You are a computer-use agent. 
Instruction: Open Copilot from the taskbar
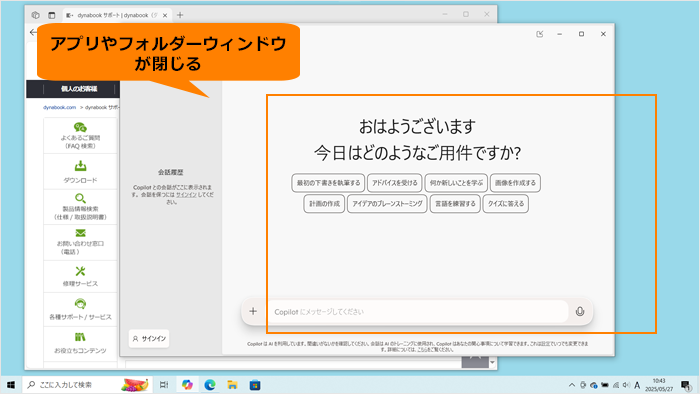tap(187, 385)
